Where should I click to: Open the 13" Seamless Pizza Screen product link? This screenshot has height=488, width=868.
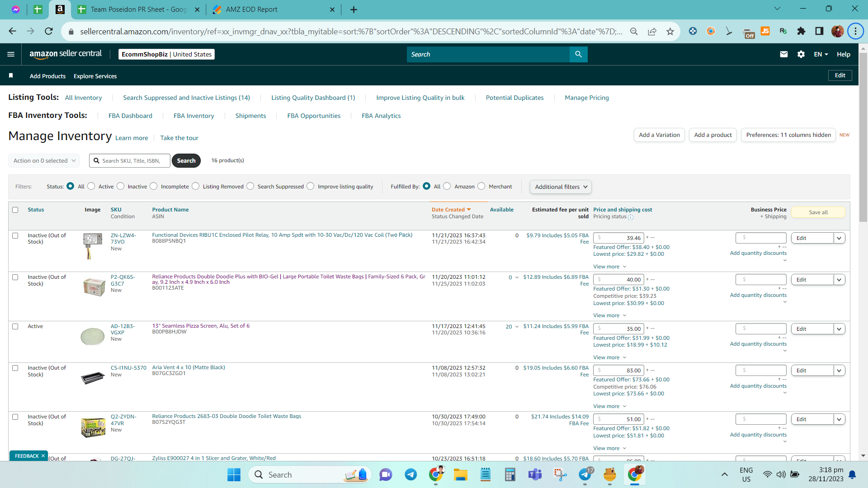(x=201, y=326)
